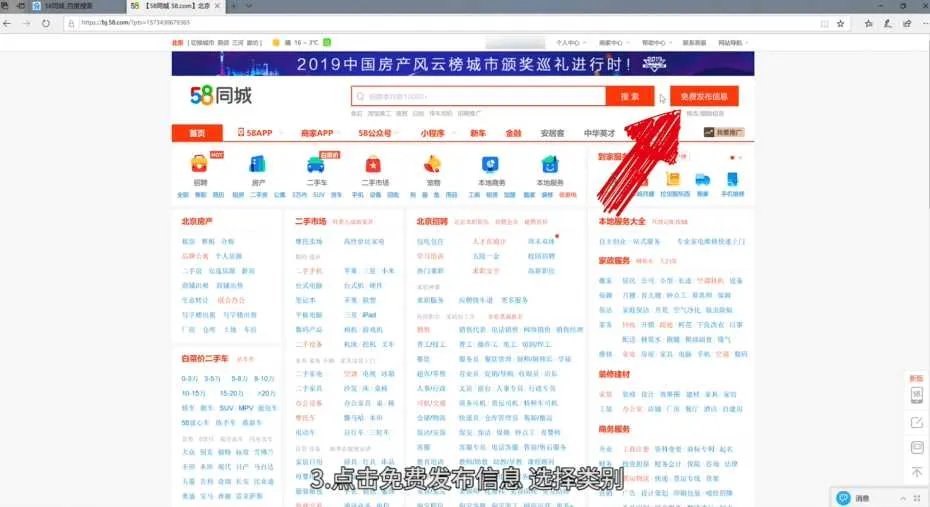Open the 本地服务大全 section heading
This screenshot has width=930, height=507.
coord(622,221)
